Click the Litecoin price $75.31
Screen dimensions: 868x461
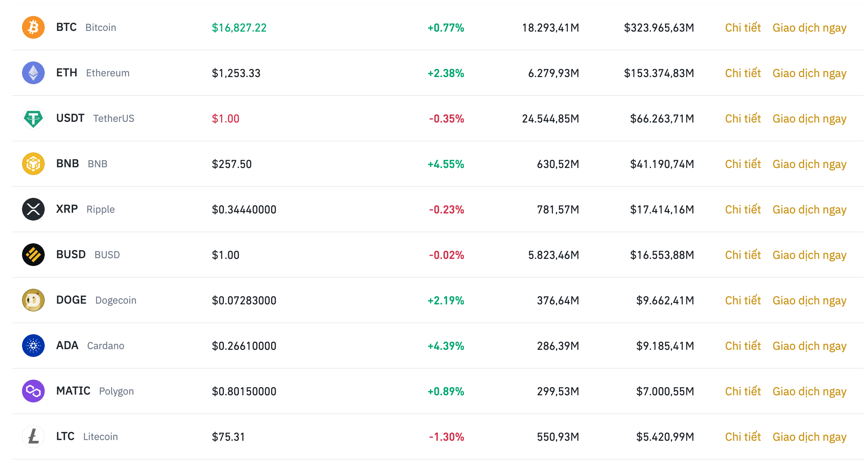pyautogui.click(x=228, y=437)
